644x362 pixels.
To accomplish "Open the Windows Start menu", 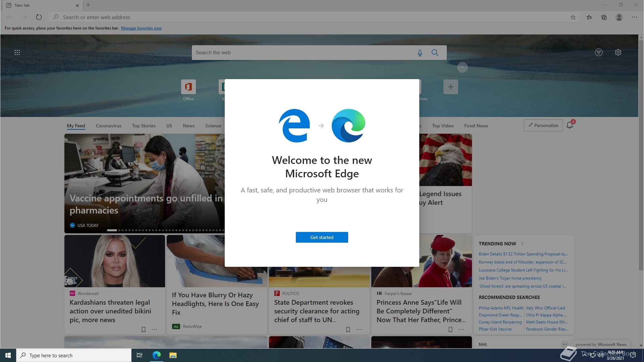I will pyautogui.click(x=8, y=355).
